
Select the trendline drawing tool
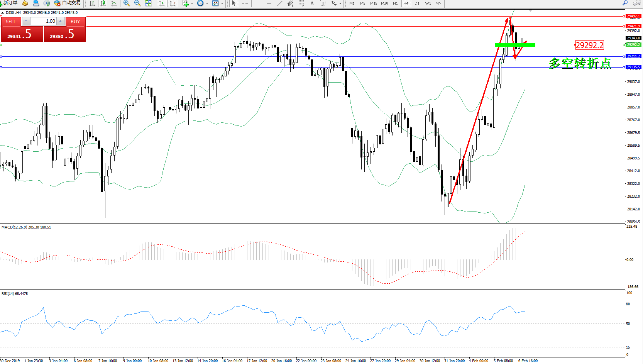[x=279, y=3]
